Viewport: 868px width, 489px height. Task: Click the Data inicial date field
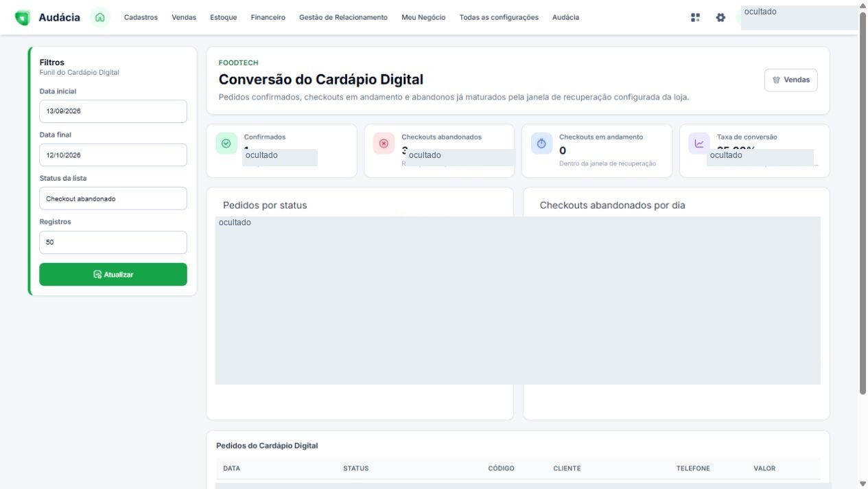[x=113, y=111]
